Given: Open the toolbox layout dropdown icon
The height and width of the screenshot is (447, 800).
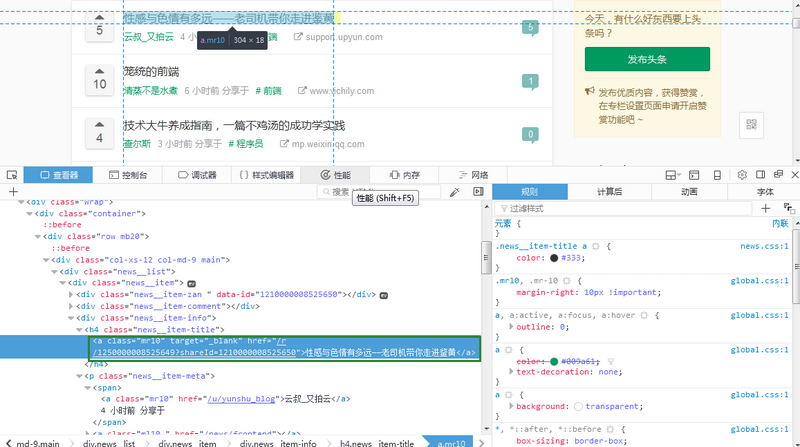Looking at the screenshot, I should (x=673, y=175).
